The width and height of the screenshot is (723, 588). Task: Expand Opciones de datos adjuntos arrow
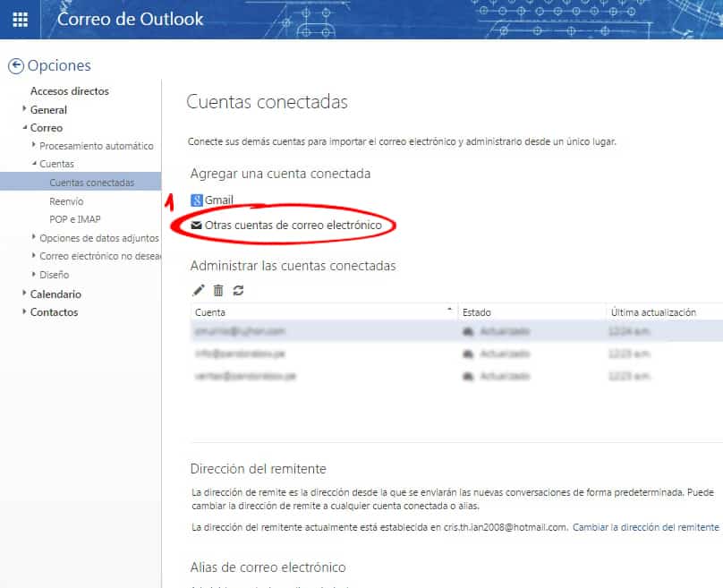click(x=33, y=237)
